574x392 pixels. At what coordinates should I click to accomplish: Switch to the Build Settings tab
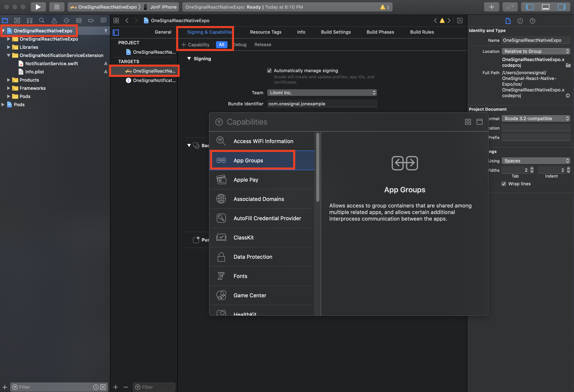pos(336,32)
